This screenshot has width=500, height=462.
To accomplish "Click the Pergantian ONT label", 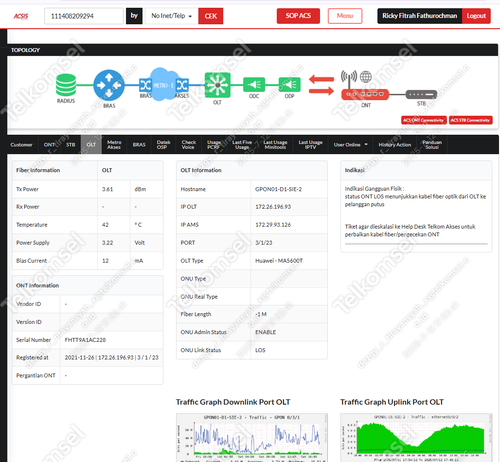I will [x=36, y=375].
